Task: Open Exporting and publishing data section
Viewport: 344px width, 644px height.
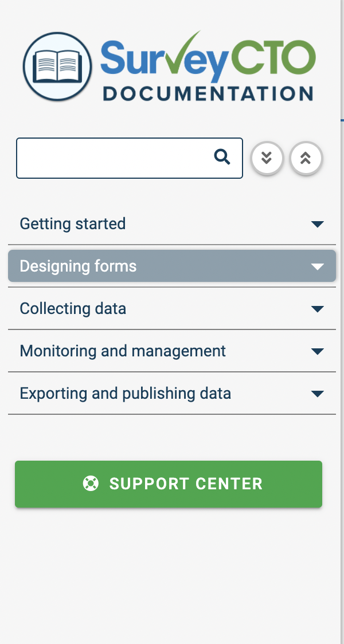Action: [x=172, y=394]
